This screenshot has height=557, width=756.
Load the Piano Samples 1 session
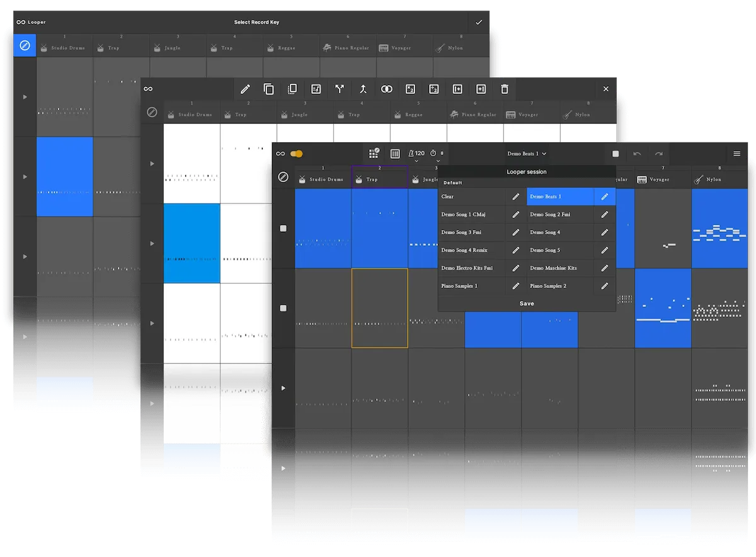(472, 286)
